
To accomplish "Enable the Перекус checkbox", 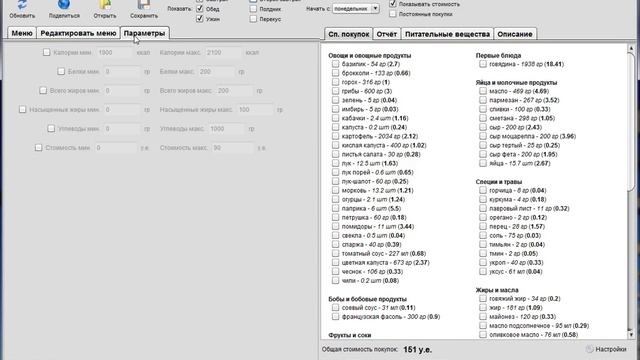I will point(253,19).
